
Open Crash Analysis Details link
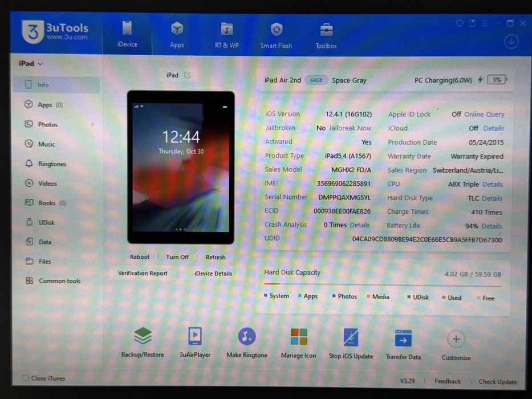(x=360, y=225)
